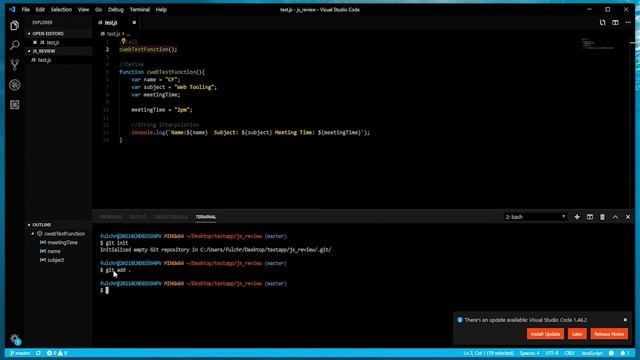Open the Debug menu
Screen dimensions: 640x360
click(x=116, y=9)
